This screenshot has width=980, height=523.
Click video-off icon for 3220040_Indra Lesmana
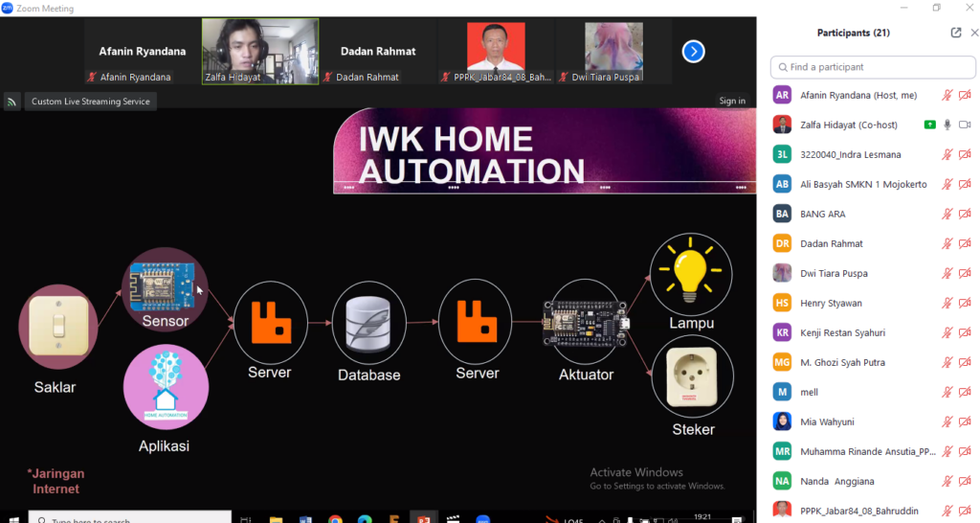click(x=965, y=154)
